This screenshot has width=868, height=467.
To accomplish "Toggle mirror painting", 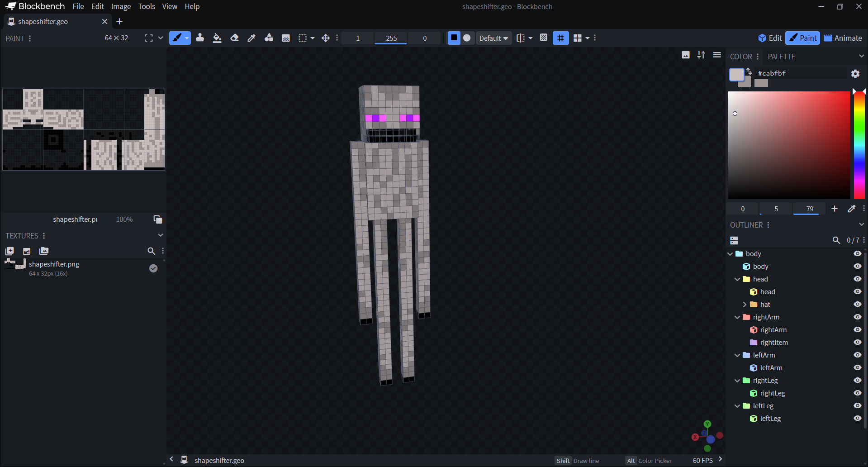I will (521, 38).
